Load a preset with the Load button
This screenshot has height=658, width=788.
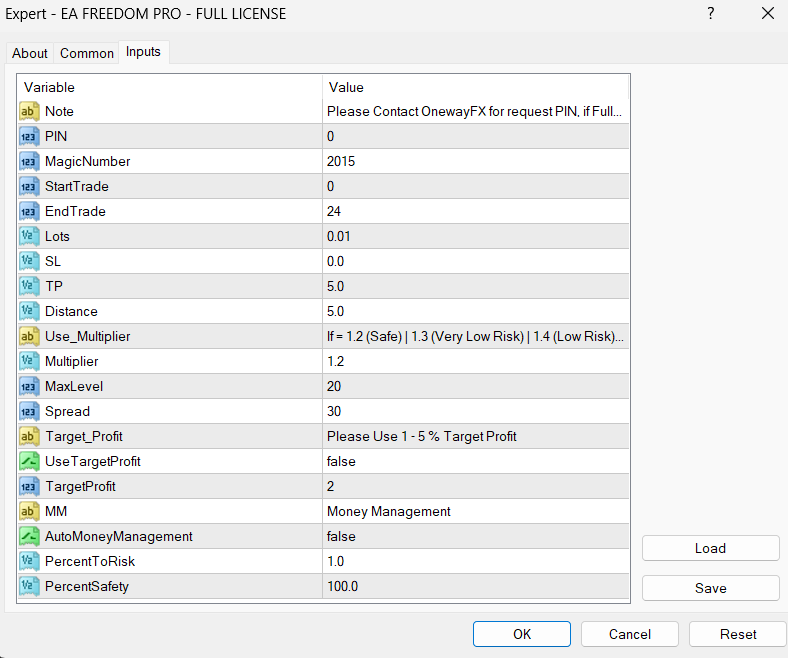(711, 548)
